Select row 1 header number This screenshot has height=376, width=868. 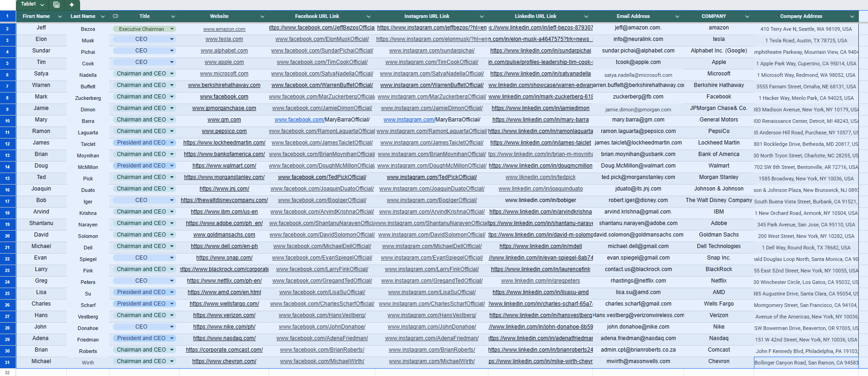point(7,16)
